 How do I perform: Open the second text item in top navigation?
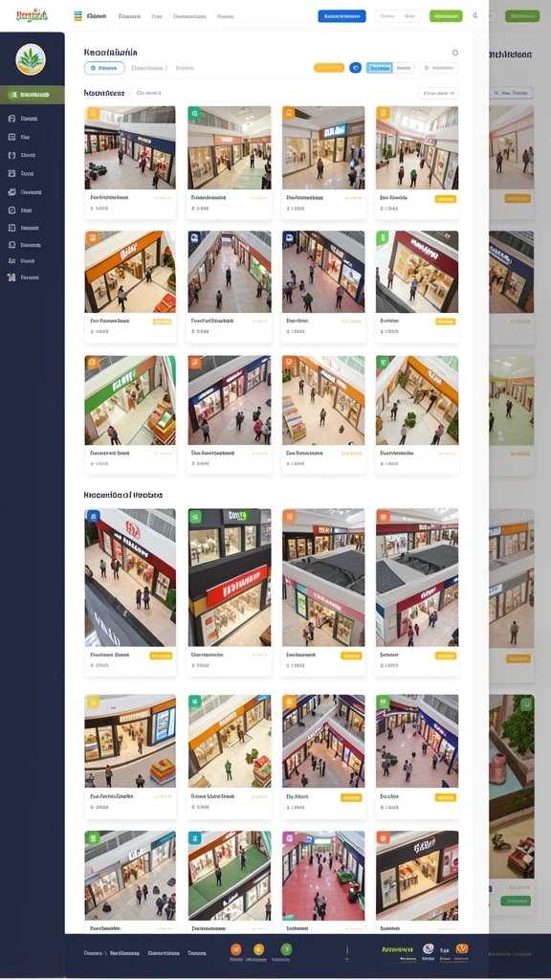pyautogui.click(x=129, y=16)
